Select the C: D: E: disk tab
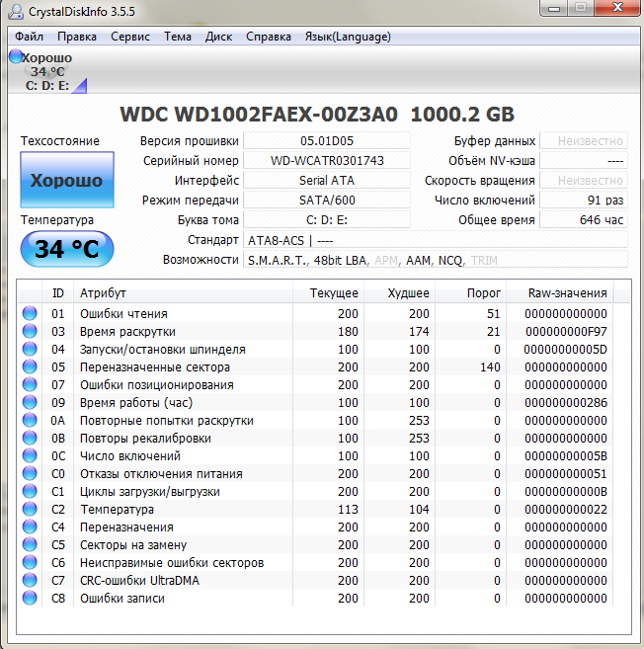Viewport: 644px width, 649px height. (x=47, y=85)
